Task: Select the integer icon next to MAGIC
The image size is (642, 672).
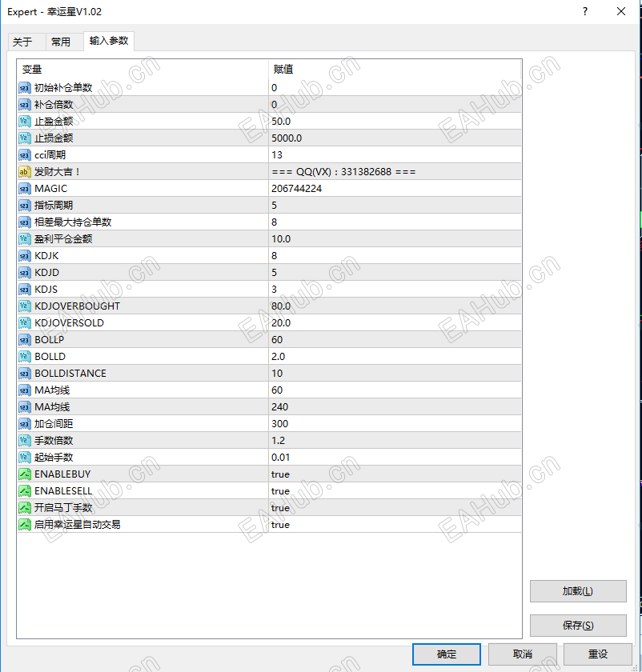Action: point(25,188)
